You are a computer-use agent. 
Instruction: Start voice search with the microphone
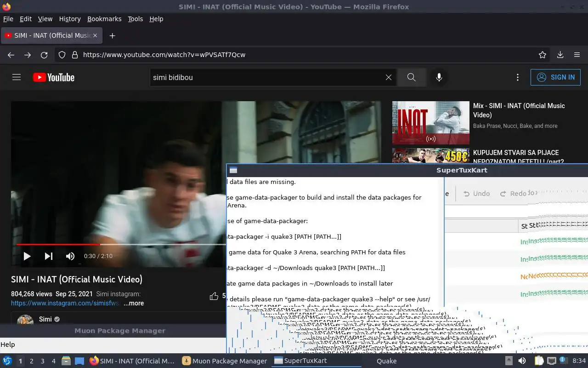[x=439, y=77]
